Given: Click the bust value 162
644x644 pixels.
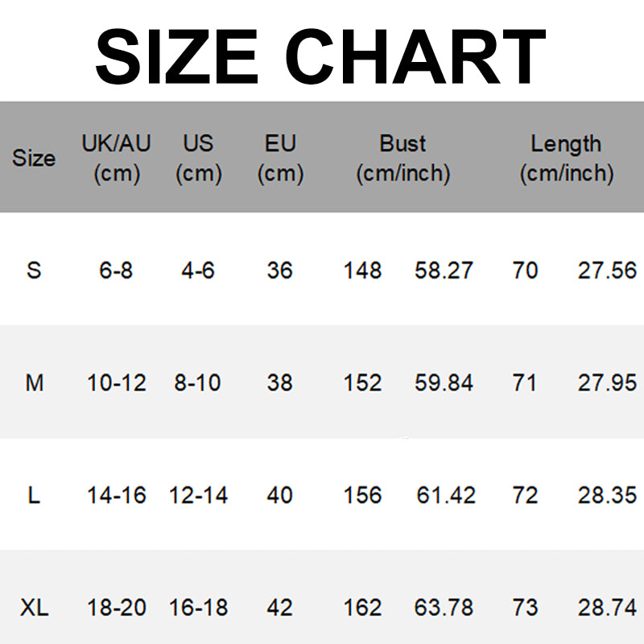Looking at the screenshot, I should pos(362,607).
